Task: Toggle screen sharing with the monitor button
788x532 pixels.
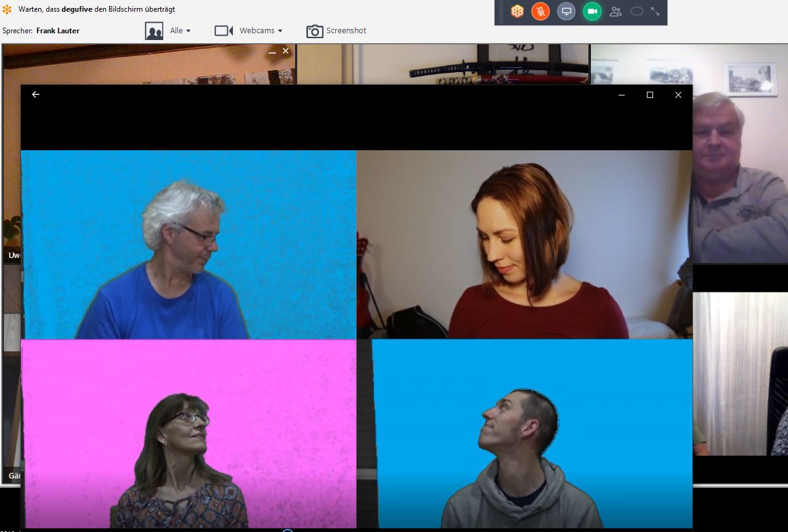Action: tap(566, 11)
